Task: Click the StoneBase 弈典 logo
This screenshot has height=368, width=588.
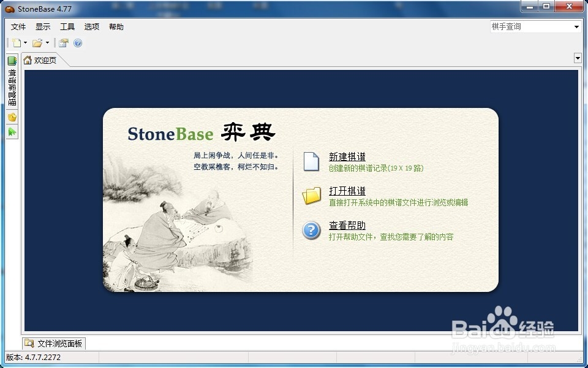Action: [x=202, y=133]
